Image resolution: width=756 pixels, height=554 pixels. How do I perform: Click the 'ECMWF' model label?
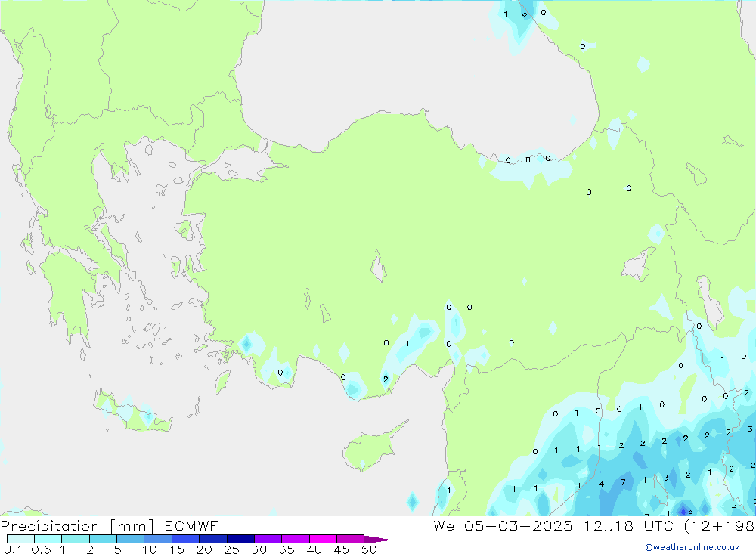pos(191,525)
